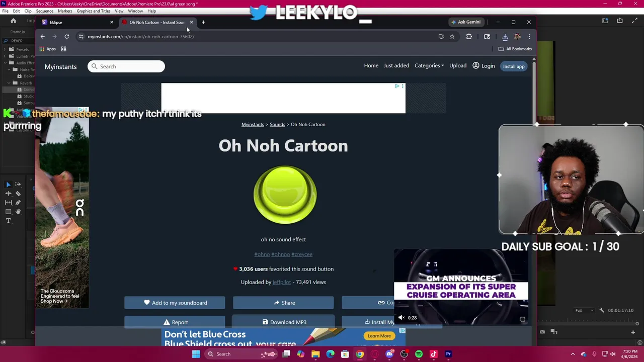This screenshot has width=644, height=362.
Task: Select the Track Select Forward tool in Premiere
Action: click(18, 185)
